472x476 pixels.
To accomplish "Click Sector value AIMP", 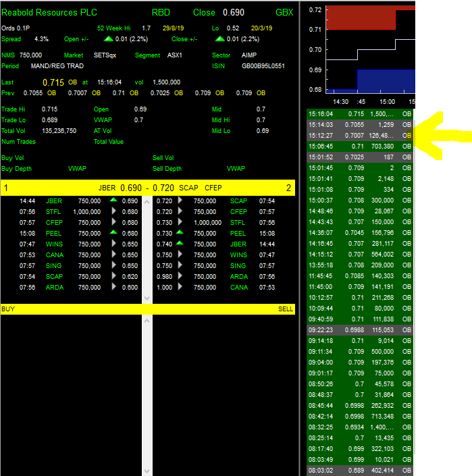I will click(x=249, y=55).
